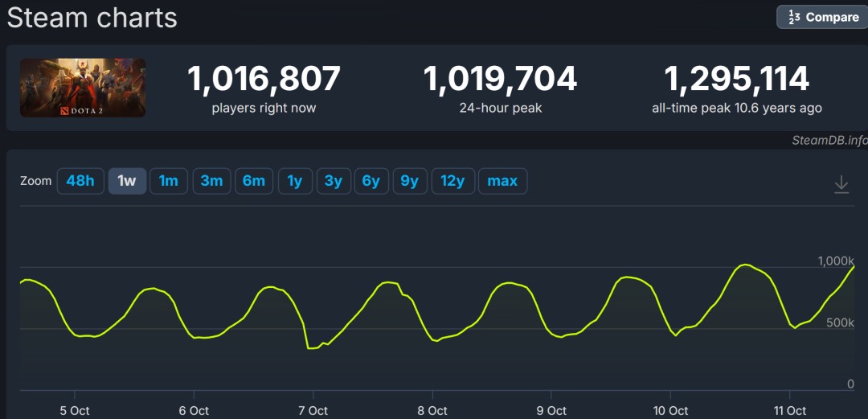The image size is (868, 419).
Task: Select the 48h zoom range
Action: [x=81, y=181]
